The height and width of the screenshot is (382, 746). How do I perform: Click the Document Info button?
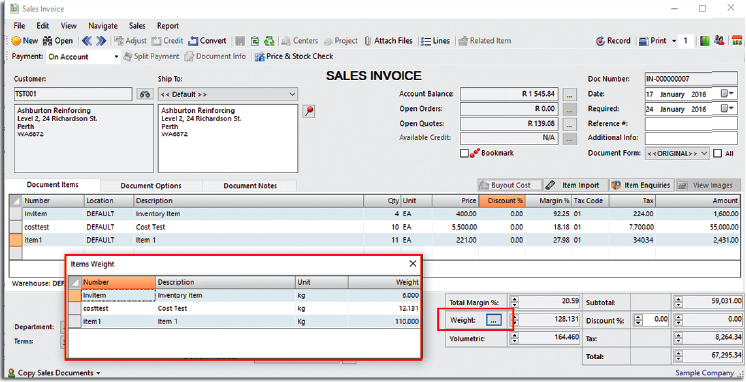coord(216,56)
